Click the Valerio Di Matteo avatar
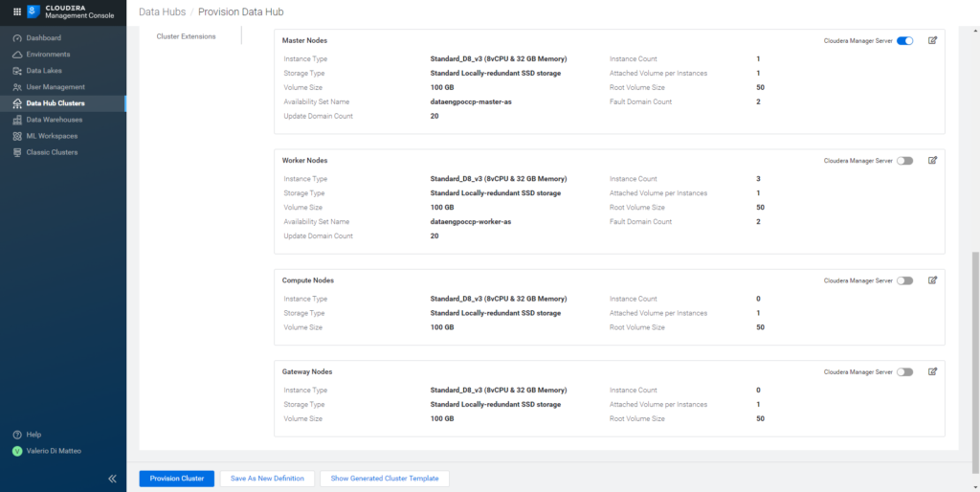 (x=17, y=451)
